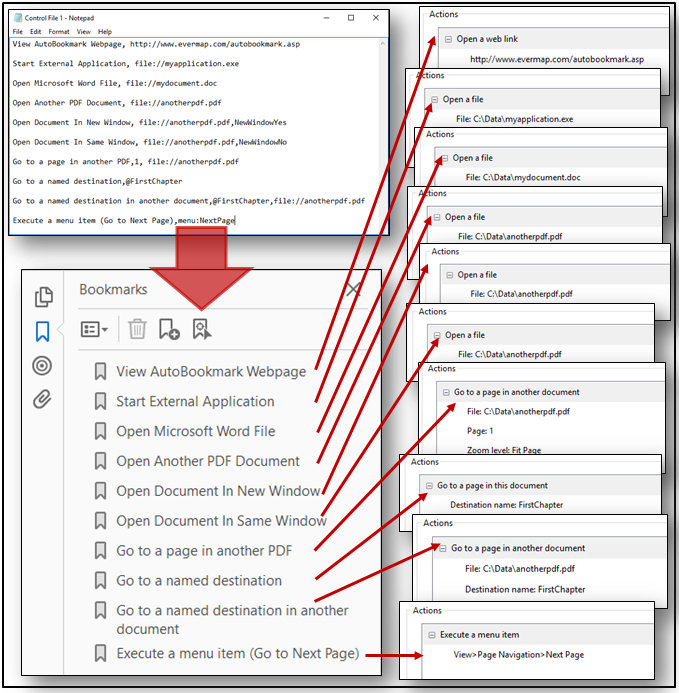Select the Start External Application bookmark
The image size is (679, 693).
coord(195,401)
